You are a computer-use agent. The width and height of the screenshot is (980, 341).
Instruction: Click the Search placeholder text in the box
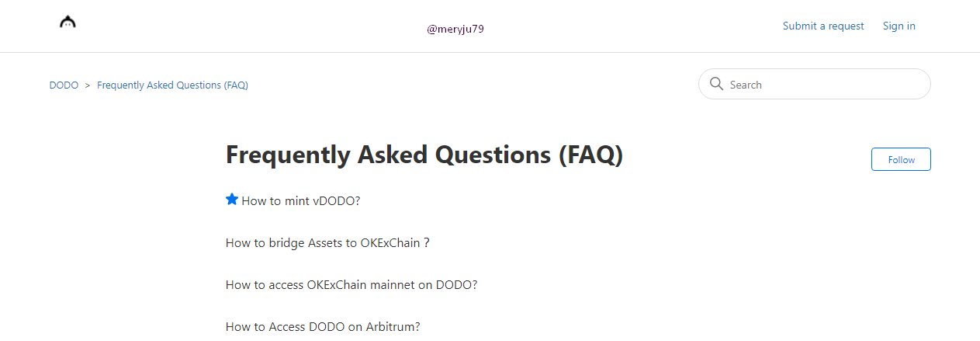[x=746, y=85]
